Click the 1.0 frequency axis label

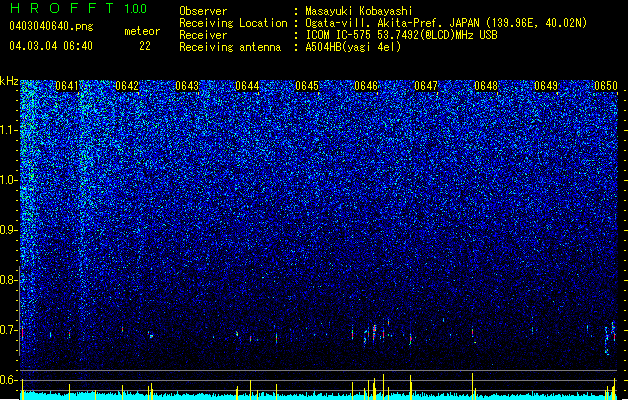[x=9, y=180]
